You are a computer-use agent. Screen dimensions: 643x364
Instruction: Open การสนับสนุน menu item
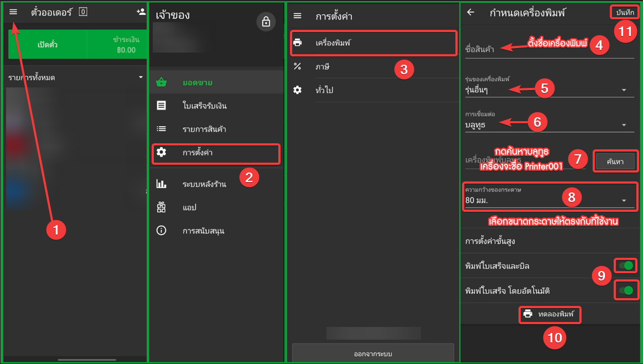[216, 231]
